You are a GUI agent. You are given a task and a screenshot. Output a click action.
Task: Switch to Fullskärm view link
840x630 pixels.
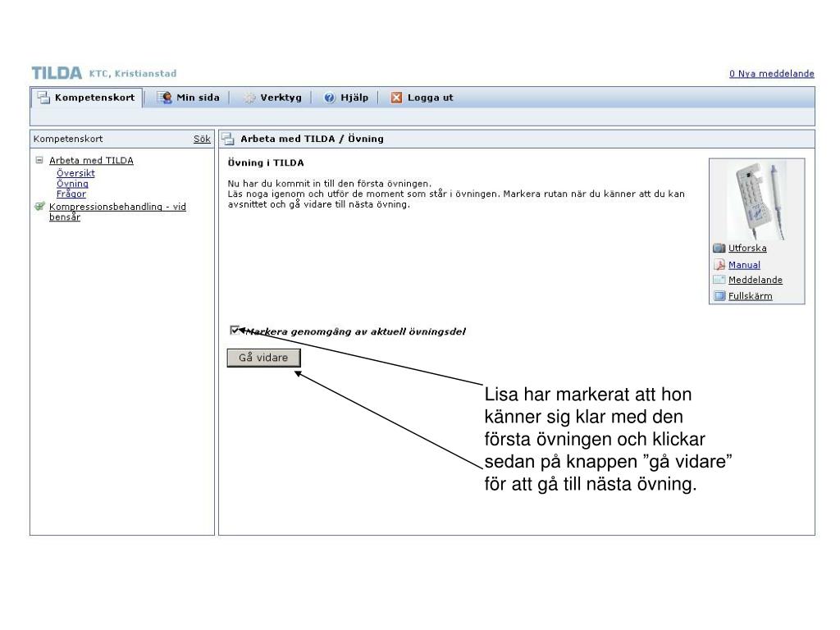tap(750, 295)
